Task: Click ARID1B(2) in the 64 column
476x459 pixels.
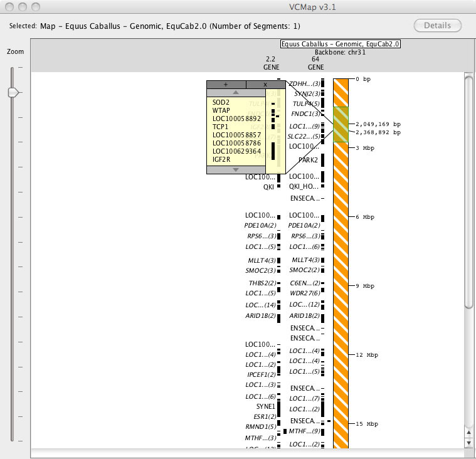Action: point(304,316)
